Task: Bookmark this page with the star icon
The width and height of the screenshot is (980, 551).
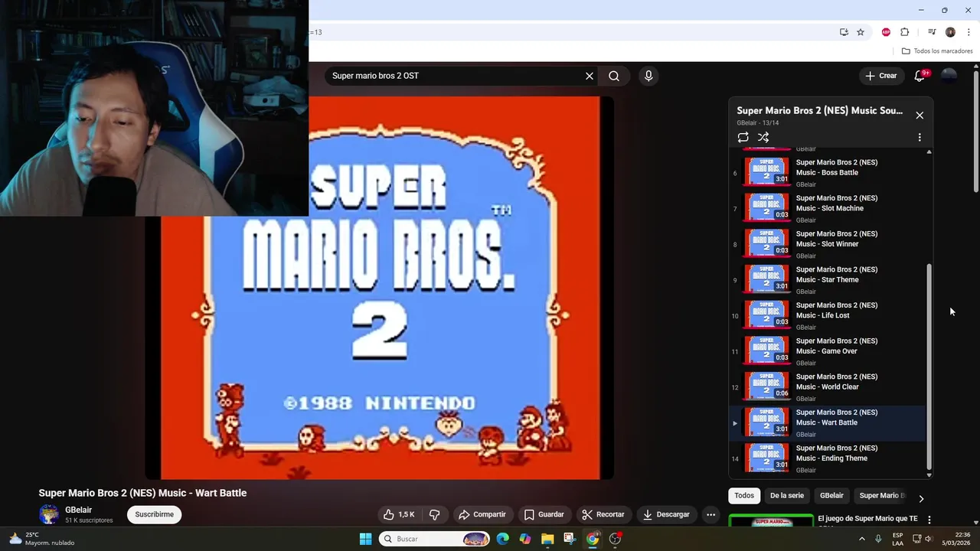Action: [861, 32]
